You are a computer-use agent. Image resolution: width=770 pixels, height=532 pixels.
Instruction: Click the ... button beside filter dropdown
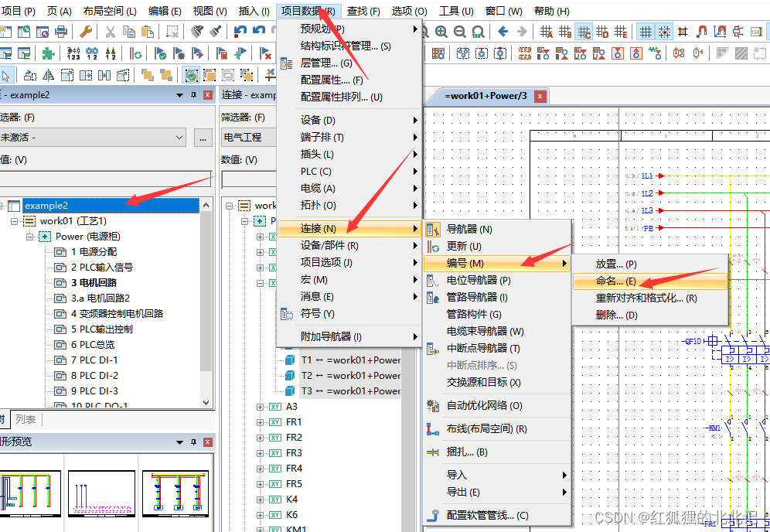tap(203, 138)
